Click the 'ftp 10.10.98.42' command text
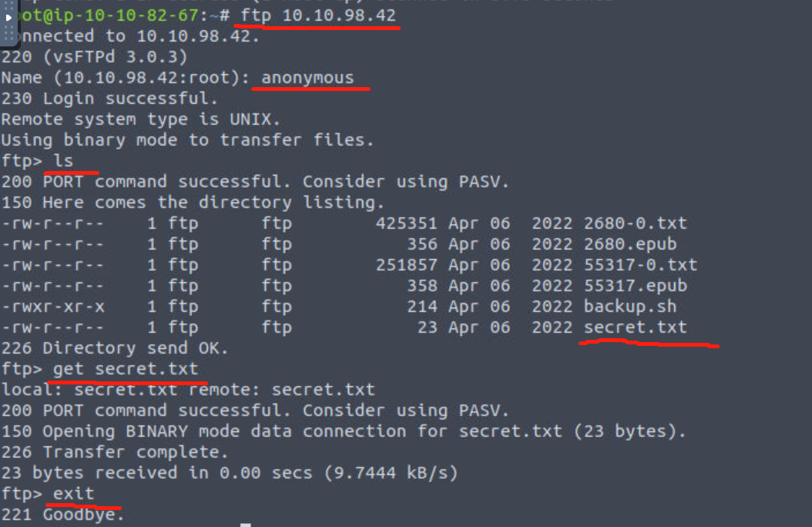The image size is (812, 527). click(x=318, y=15)
